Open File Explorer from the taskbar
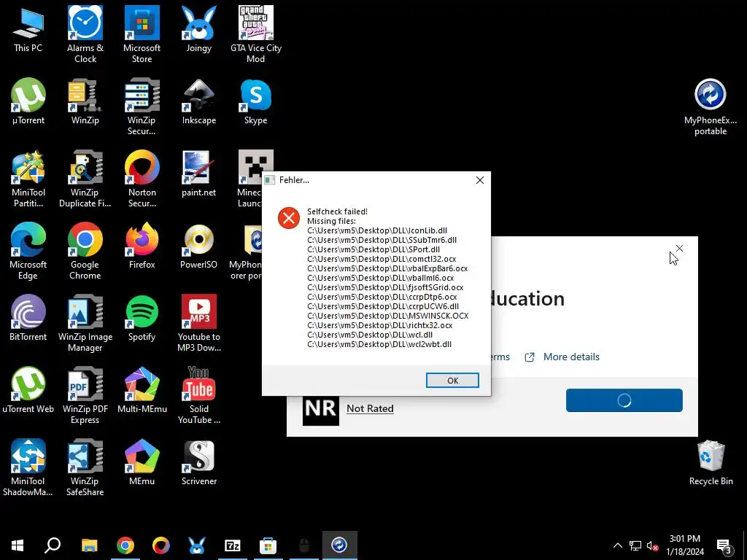747x560 pixels. click(89, 545)
